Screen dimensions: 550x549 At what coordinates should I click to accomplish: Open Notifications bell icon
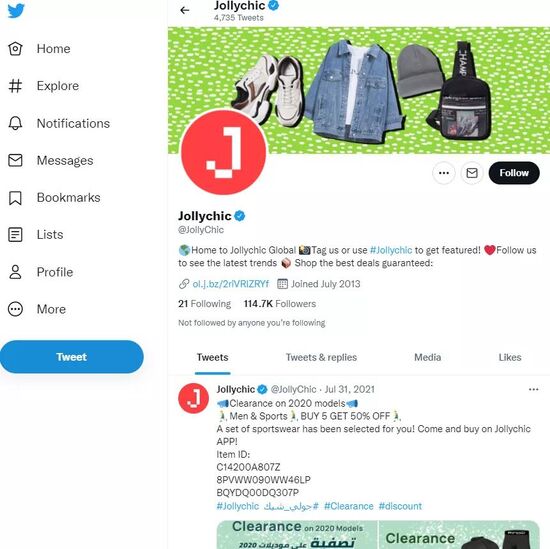(x=15, y=123)
